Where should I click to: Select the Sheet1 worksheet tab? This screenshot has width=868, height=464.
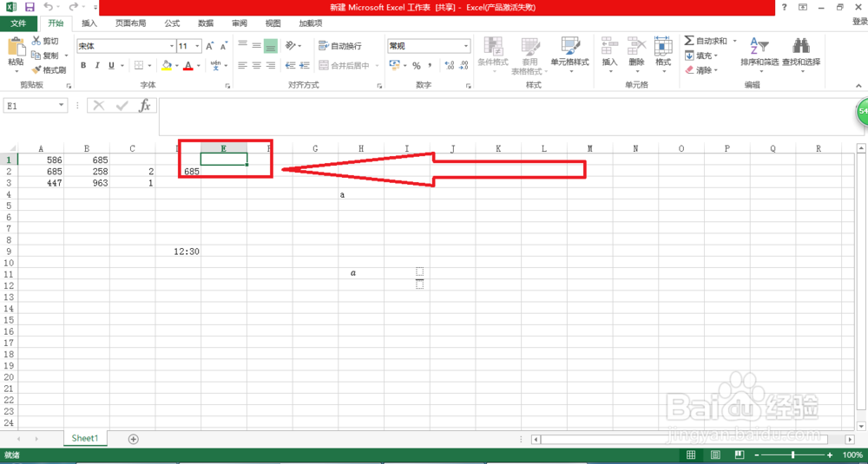85,438
